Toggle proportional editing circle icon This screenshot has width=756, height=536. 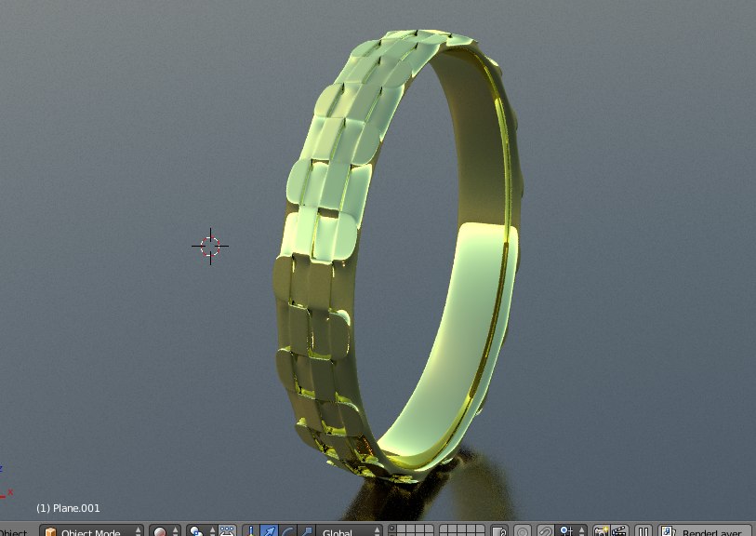pos(523,532)
